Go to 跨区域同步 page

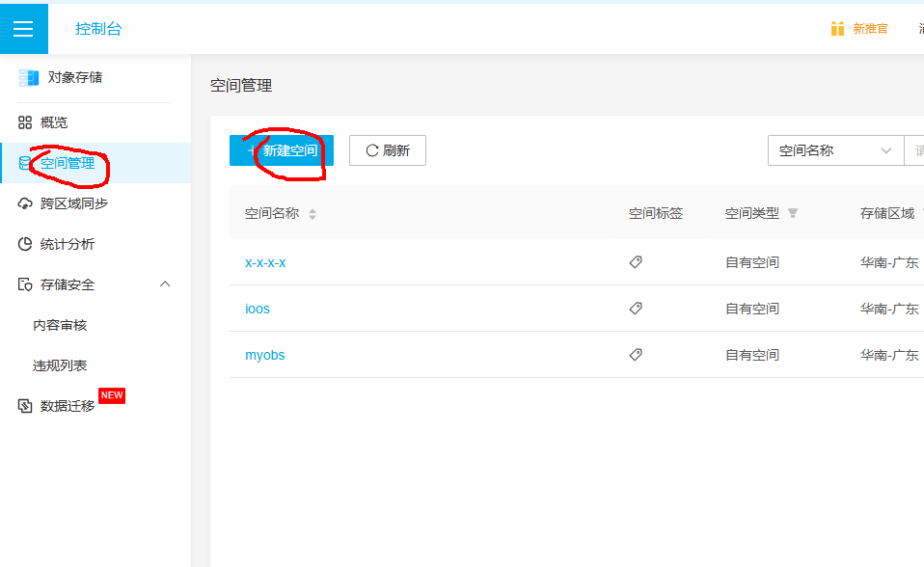(x=73, y=203)
